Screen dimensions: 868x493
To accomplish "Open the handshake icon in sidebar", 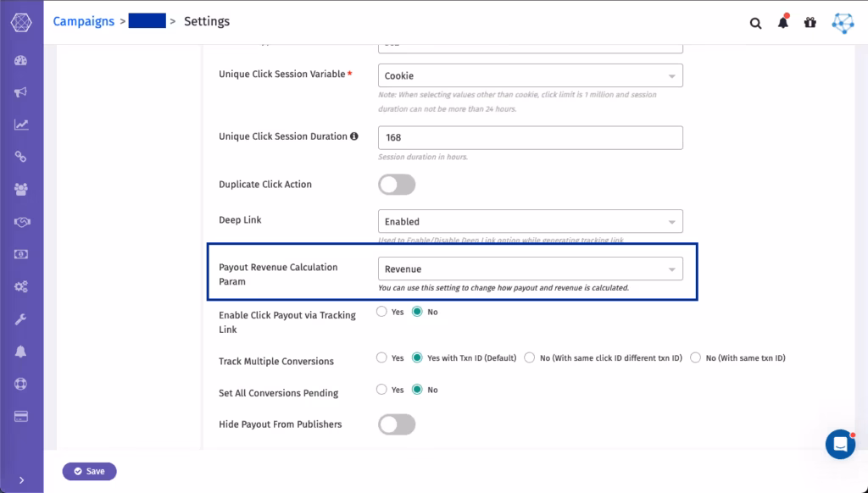I will pos(21,222).
